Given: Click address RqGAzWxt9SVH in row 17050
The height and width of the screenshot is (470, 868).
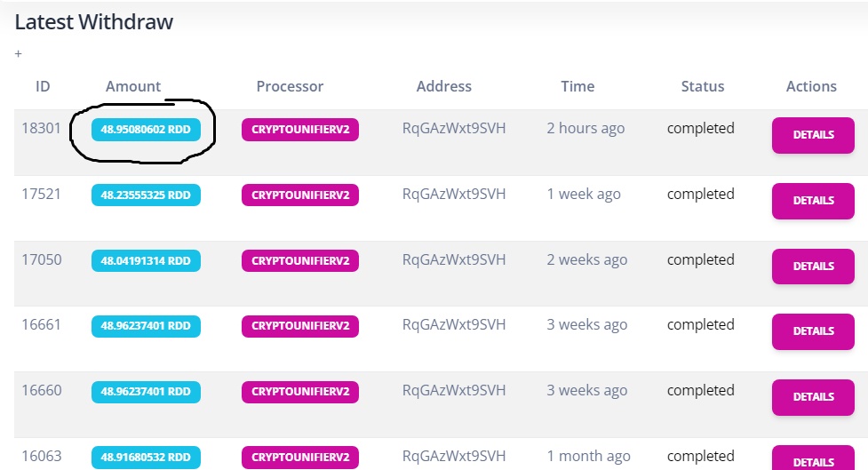Looking at the screenshot, I should point(454,260).
